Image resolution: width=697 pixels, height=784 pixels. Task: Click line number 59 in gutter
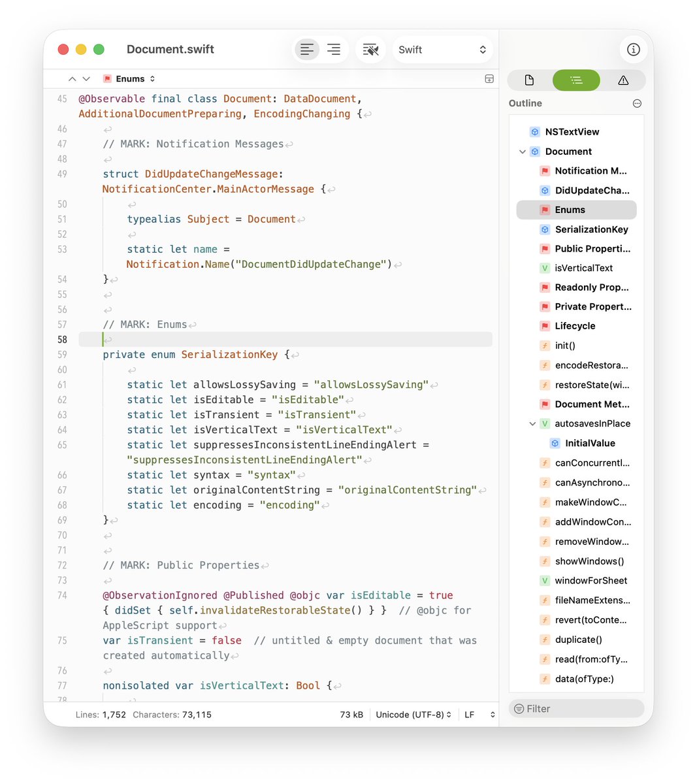(x=62, y=355)
